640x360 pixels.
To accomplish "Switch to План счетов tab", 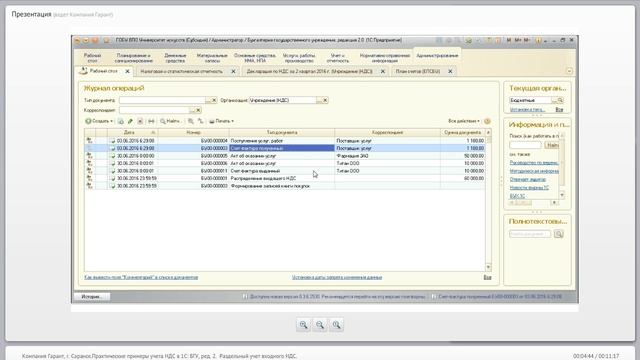I will (418, 71).
